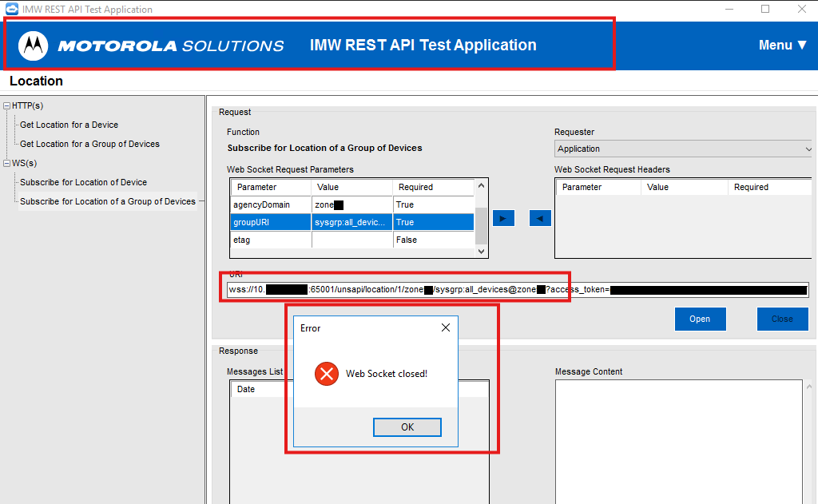The image size is (818, 504).
Task: Collapse the WS(s) tree node
Action: pyautogui.click(x=7, y=163)
